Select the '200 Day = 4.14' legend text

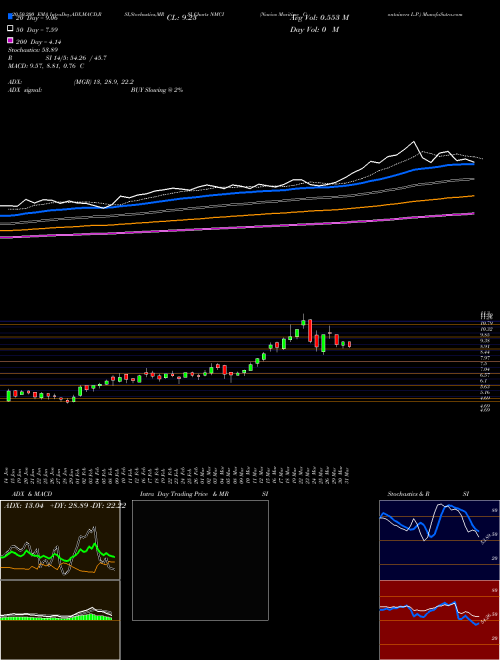pyautogui.click(x=39, y=42)
